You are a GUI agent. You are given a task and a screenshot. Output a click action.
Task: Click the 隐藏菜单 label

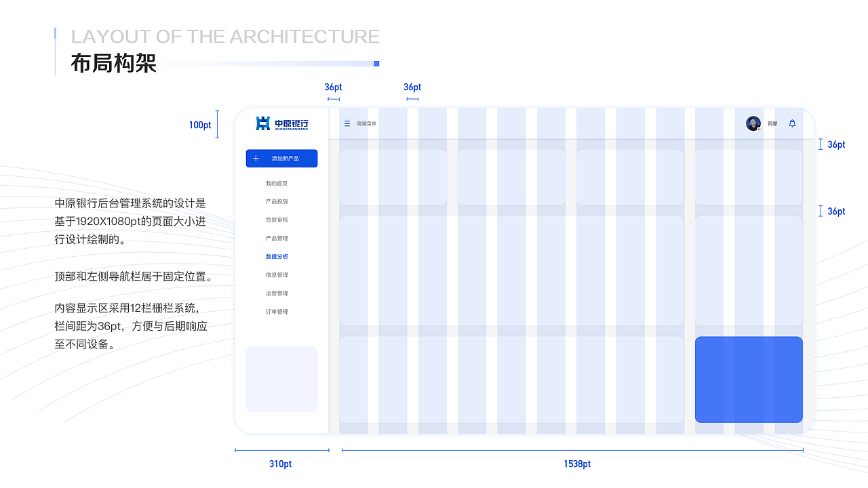(367, 124)
